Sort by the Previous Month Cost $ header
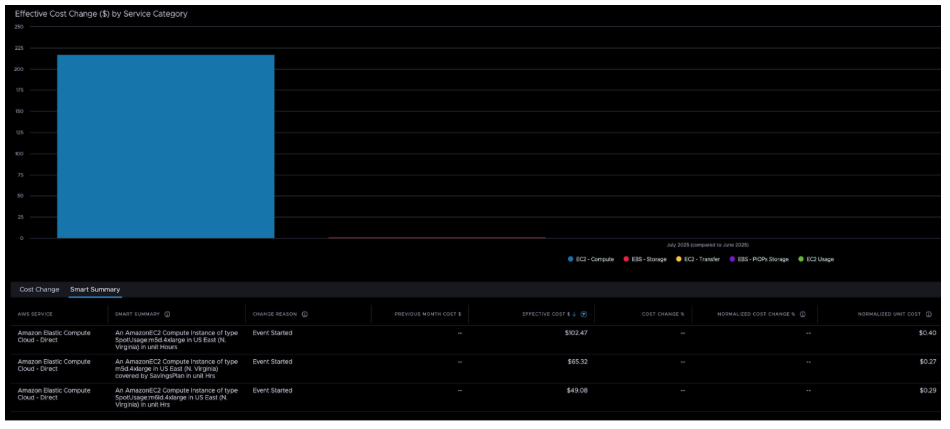This screenshot has width=950, height=429. [x=428, y=314]
